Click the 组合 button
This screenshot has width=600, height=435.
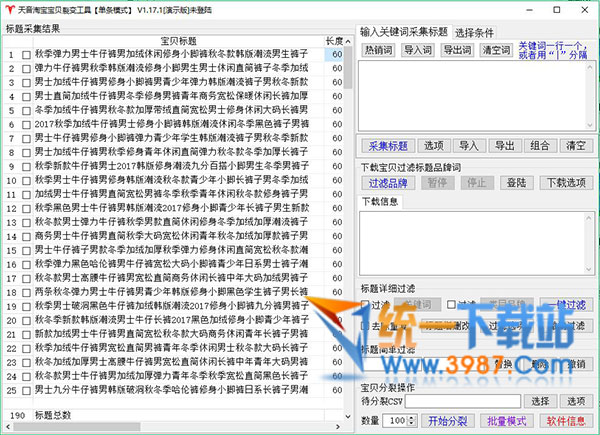click(x=539, y=145)
